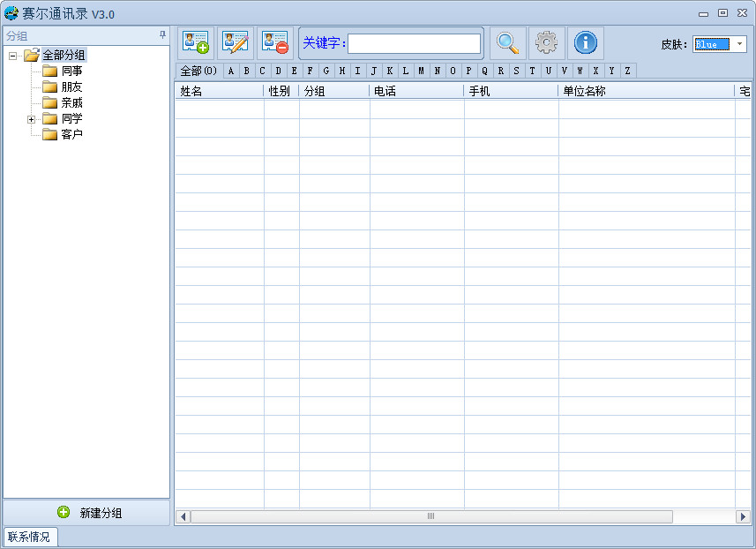The height and width of the screenshot is (549, 756).
Task: Open the 联系情况 bottom tab
Action: pos(30,537)
